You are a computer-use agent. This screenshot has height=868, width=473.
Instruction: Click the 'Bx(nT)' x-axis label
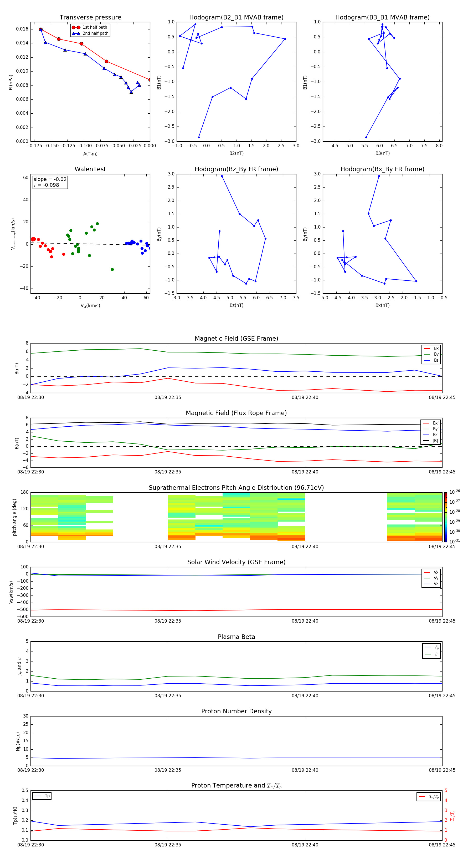click(x=382, y=305)
